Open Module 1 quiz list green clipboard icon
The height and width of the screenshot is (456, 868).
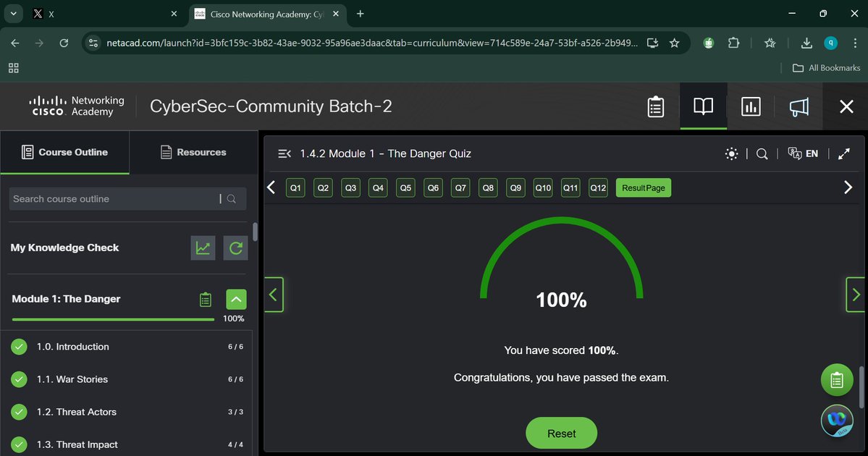tap(205, 299)
